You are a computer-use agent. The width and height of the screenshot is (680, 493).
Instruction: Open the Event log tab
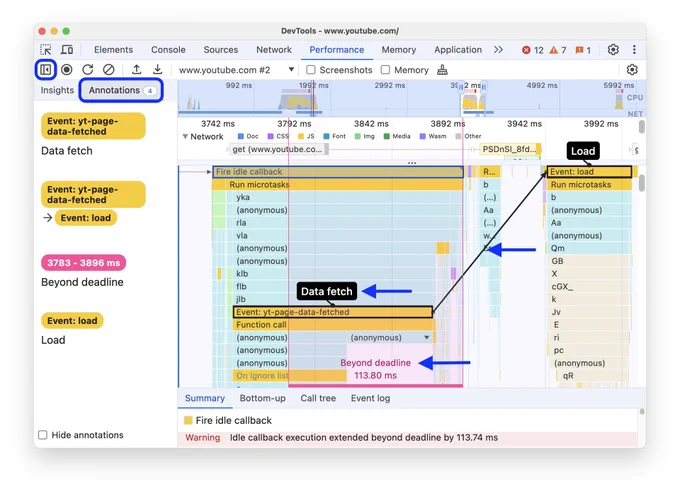coord(370,398)
